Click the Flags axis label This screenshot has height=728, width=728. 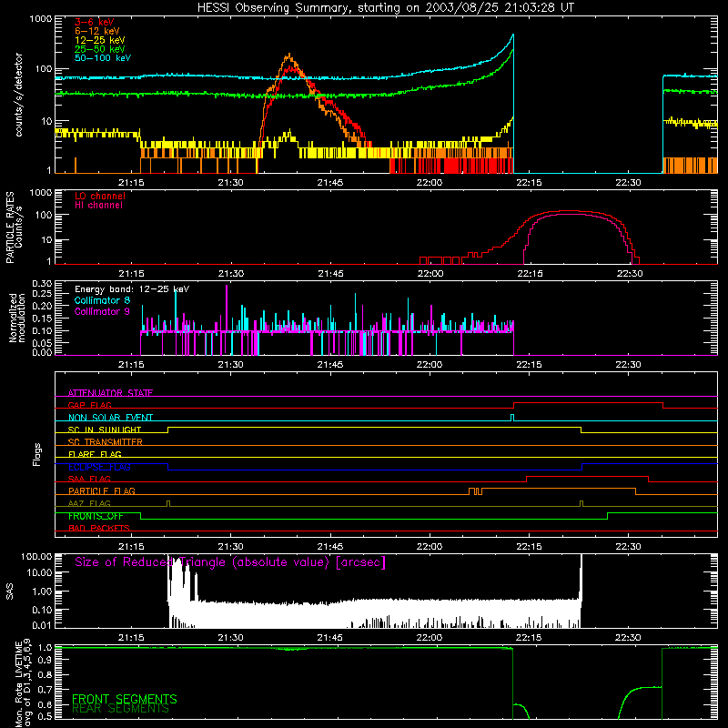coord(37,454)
